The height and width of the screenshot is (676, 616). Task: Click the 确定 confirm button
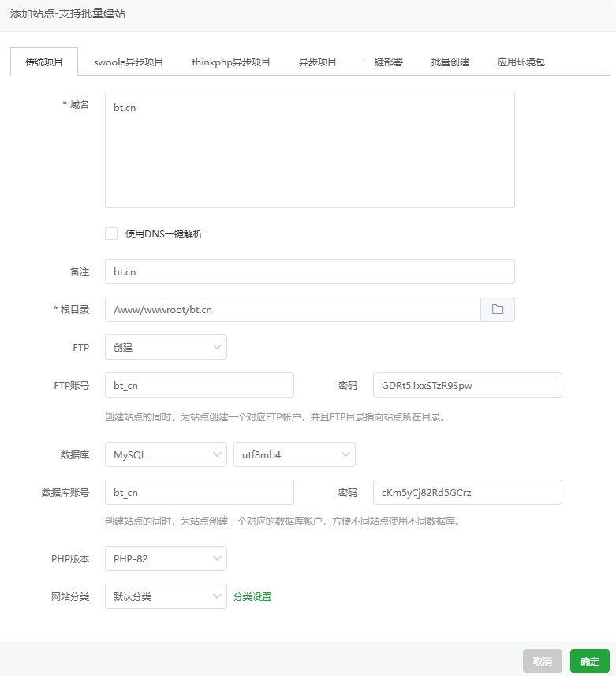point(590,661)
